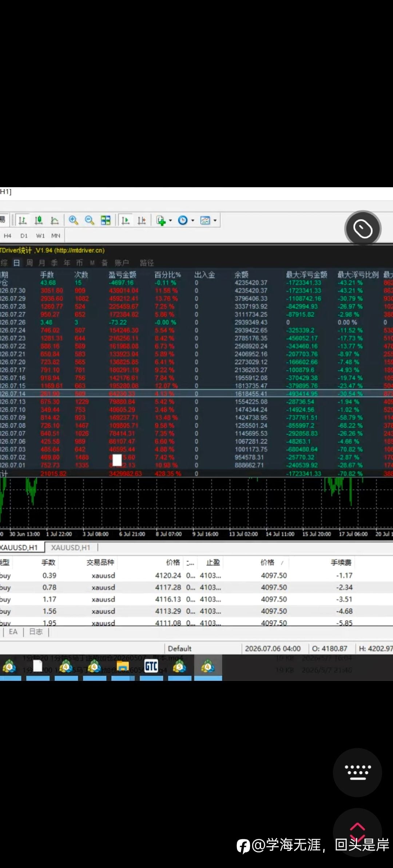Switch statistics to the 季 tab
The height and width of the screenshot is (868, 393).
[x=54, y=263]
